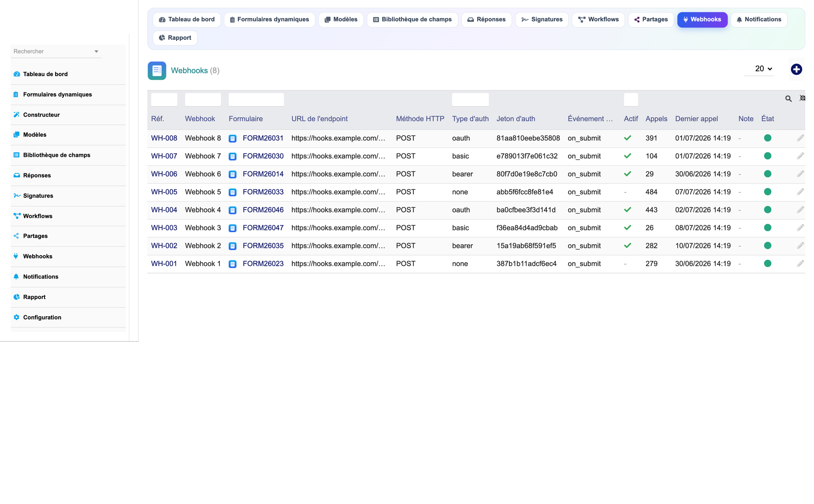Switch to Partages top tab
The height and width of the screenshot is (504, 814).
tap(651, 20)
